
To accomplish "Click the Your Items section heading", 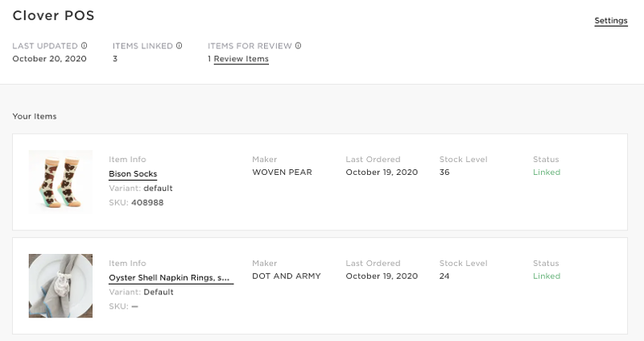I will click(35, 116).
